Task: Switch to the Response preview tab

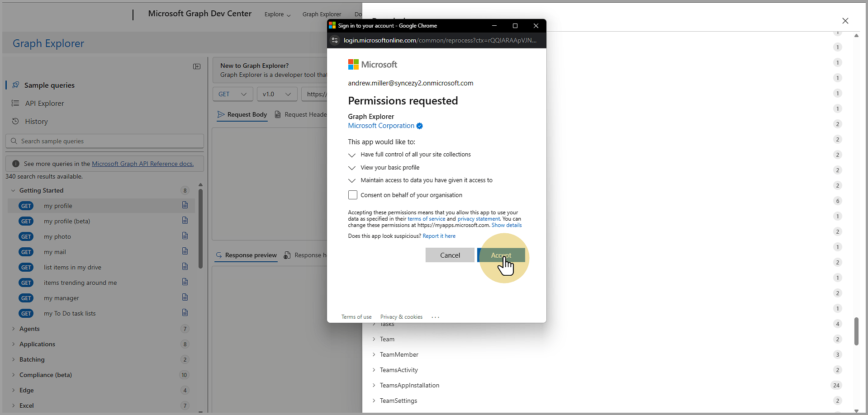Action: pyautogui.click(x=246, y=255)
